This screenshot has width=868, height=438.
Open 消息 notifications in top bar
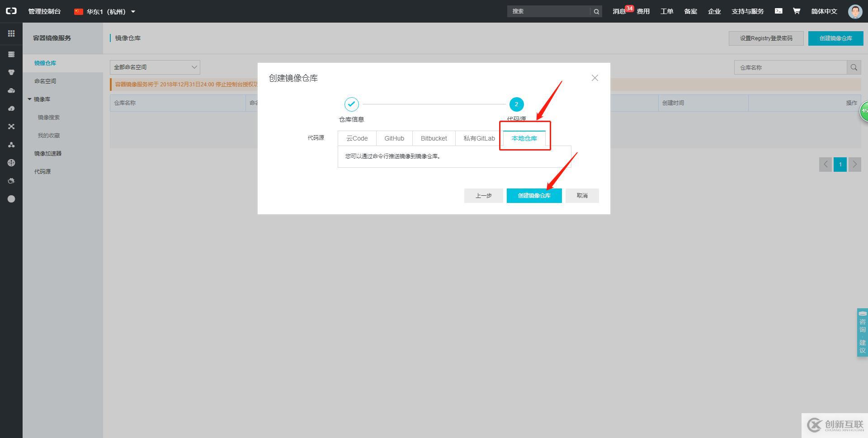(620, 11)
